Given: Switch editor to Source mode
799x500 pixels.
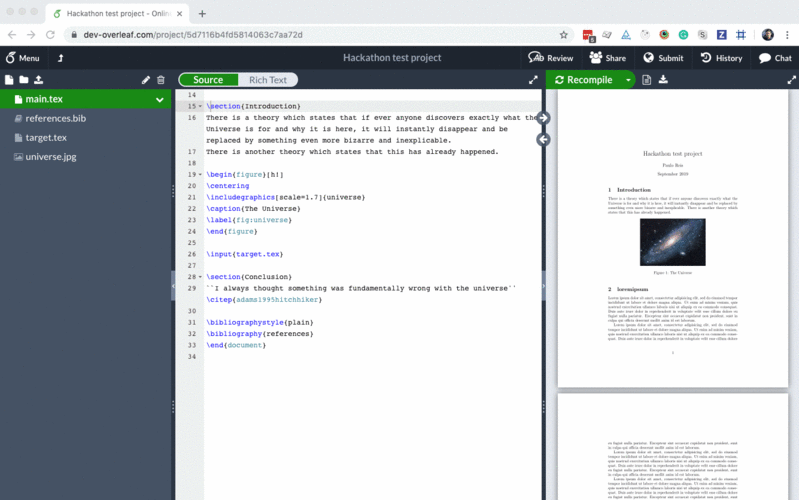Looking at the screenshot, I should pyautogui.click(x=208, y=80).
